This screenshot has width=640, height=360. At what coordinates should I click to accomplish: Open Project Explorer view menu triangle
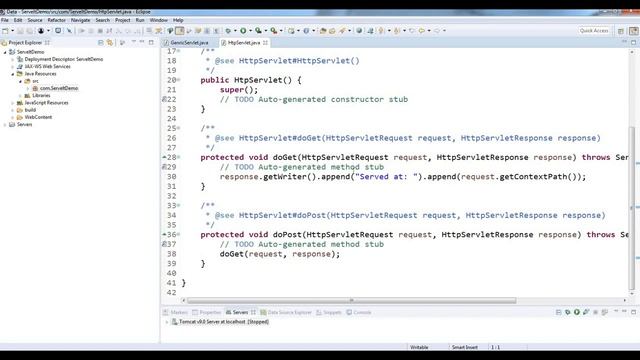point(133,42)
